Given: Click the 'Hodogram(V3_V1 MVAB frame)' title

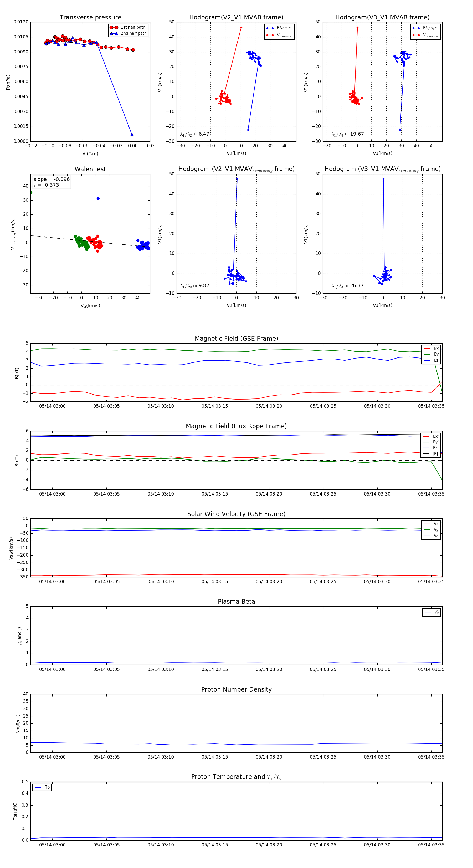Looking at the screenshot, I should [382, 18].
